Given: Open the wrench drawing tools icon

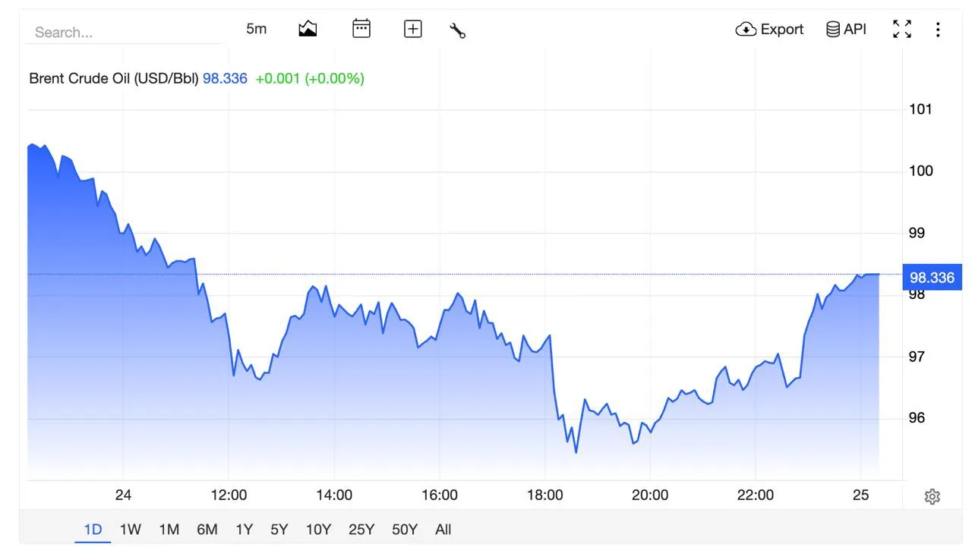Looking at the screenshot, I should (x=458, y=30).
